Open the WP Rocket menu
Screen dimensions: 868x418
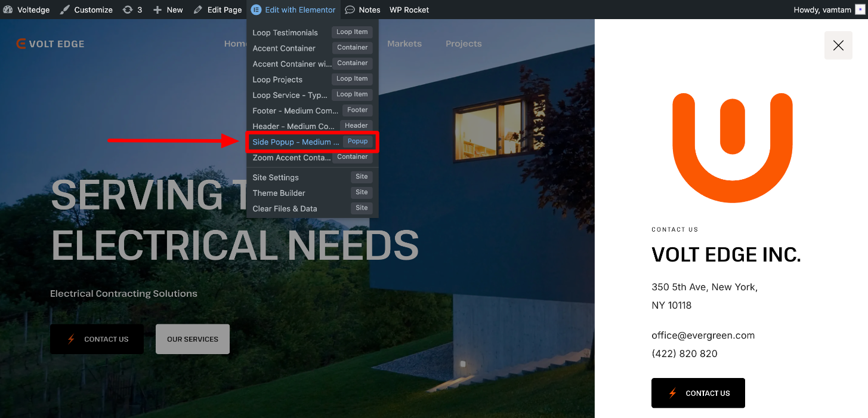409,10
